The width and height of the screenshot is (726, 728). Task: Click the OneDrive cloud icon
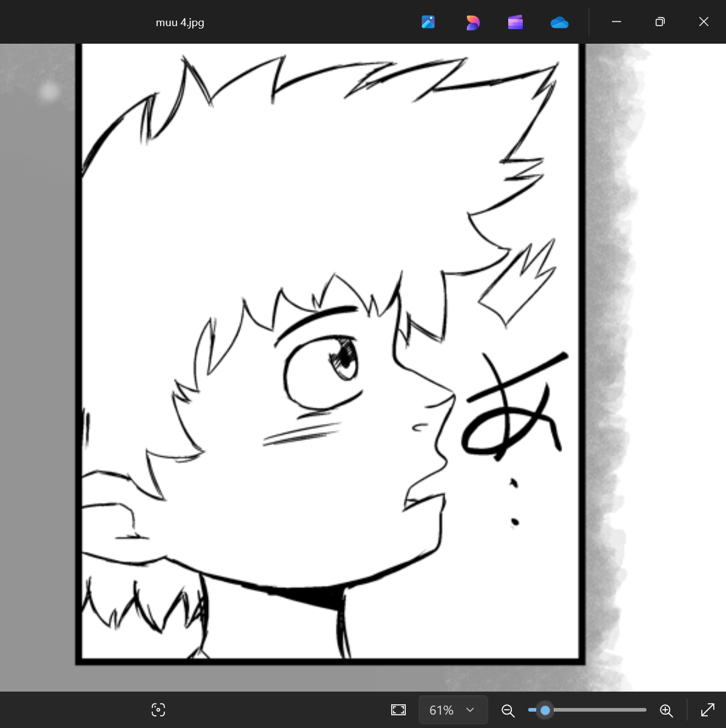[559, 22]
